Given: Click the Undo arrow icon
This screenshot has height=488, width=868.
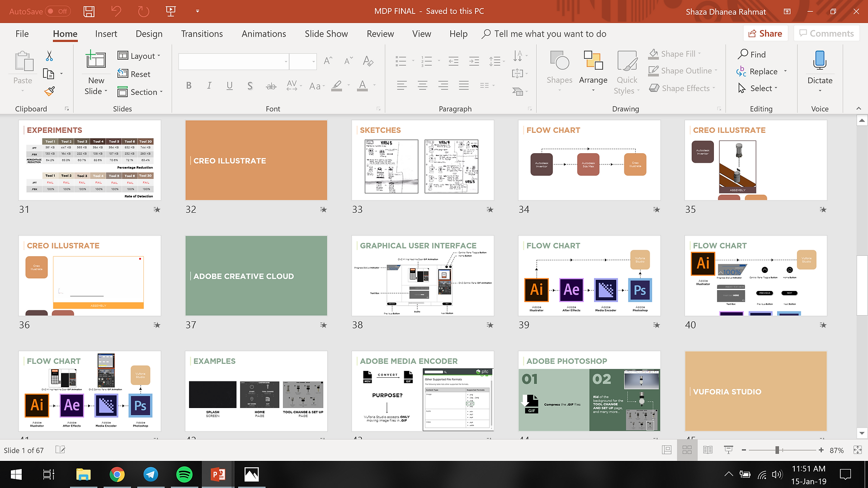Looking at the screenshot, I should pos(116,11).
